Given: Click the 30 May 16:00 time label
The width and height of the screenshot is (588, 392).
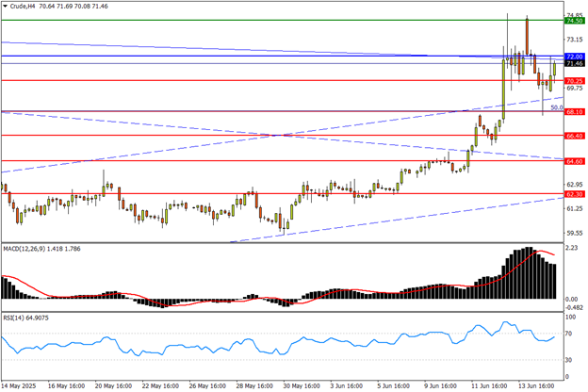Looking at the screenshot, I should tap(302, 386).
